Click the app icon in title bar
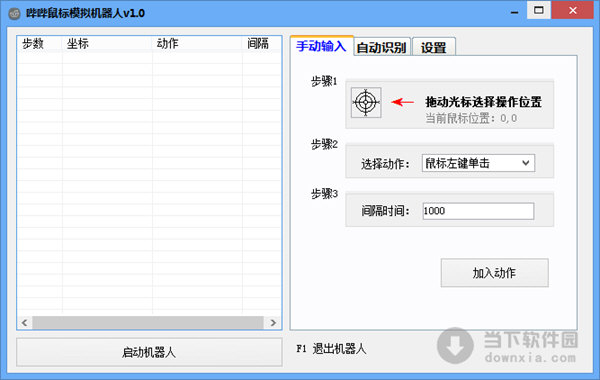This screenshot has width=600, height=380. [15, 13]
